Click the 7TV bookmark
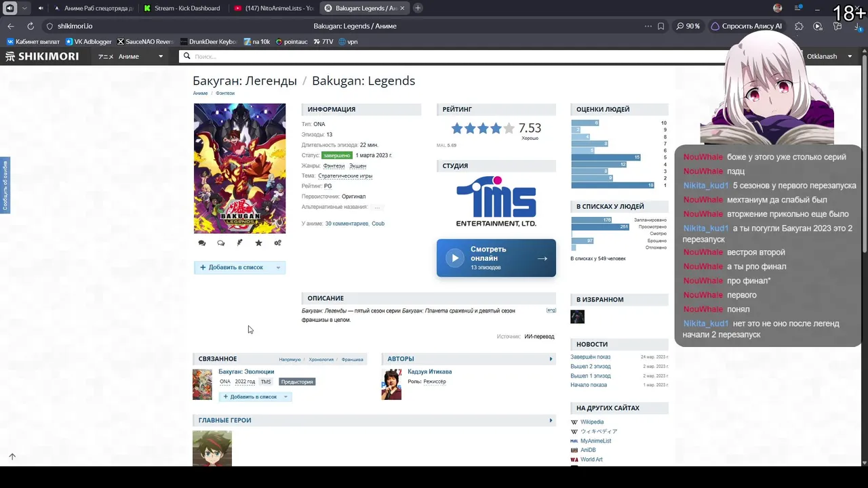The image size is (868, 488). click(322, 42)
